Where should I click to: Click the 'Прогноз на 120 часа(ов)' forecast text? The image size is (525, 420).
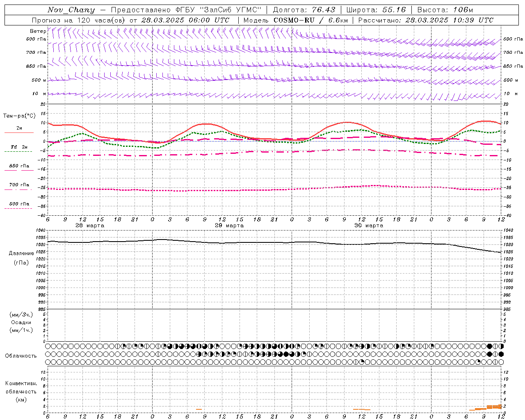pyautogui.click(x=79, y=20)
